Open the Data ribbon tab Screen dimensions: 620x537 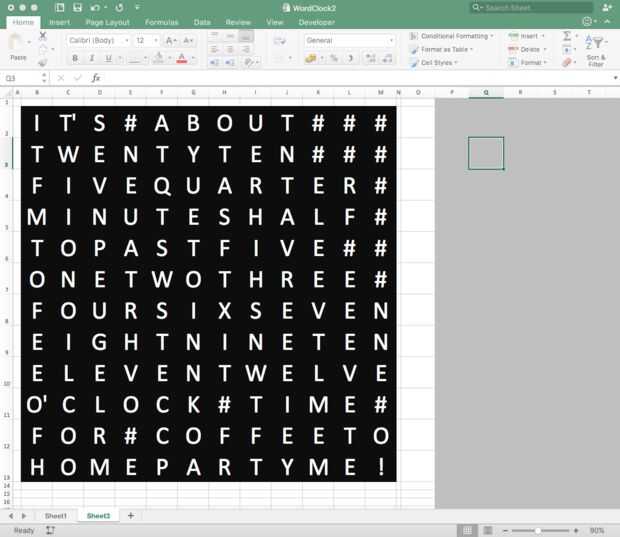(x=202, y=22)
